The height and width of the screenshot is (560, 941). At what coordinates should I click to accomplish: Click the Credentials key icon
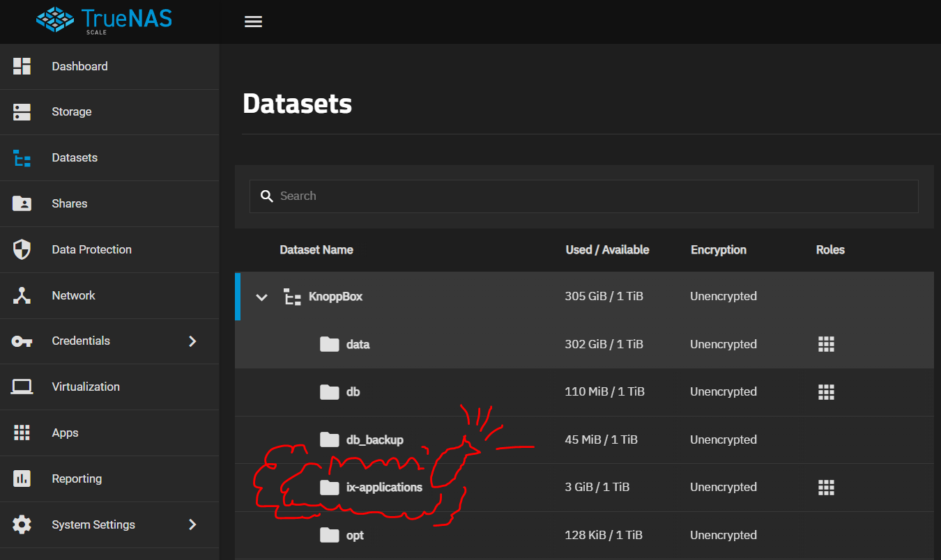(x=22, y=341)
